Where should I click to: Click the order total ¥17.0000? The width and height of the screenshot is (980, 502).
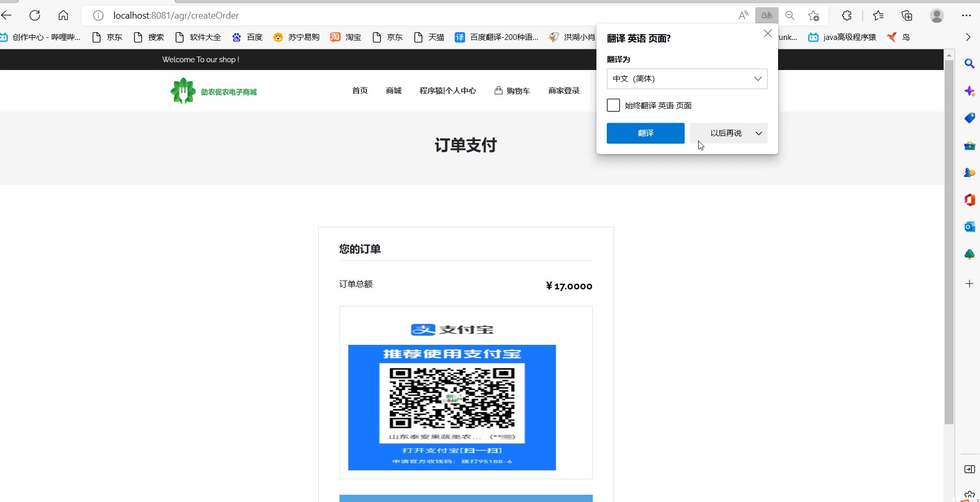click(x=569, y=286)
